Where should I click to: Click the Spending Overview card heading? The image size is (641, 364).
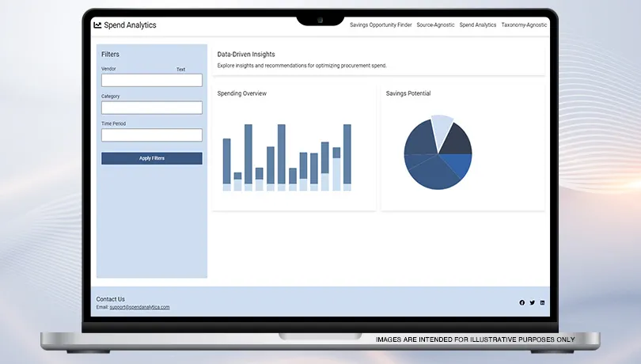pyautogui.click(x=241, y=93)
